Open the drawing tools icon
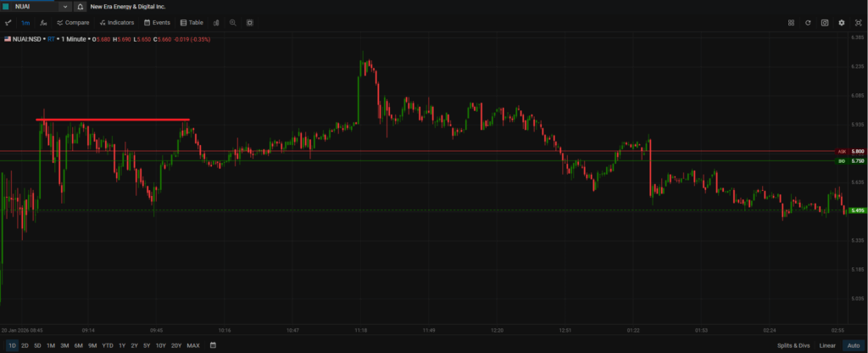 coord(8,23)
